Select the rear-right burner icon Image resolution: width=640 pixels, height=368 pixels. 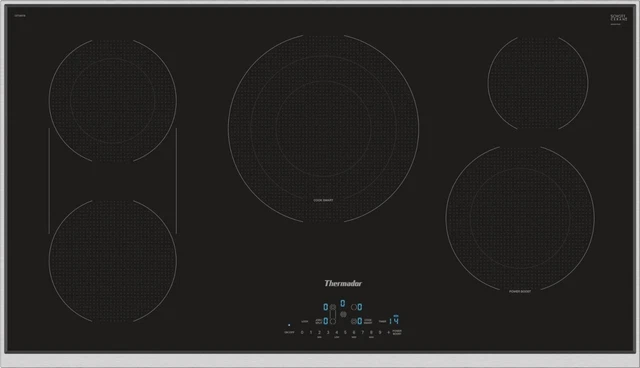[x=354, y=307]
